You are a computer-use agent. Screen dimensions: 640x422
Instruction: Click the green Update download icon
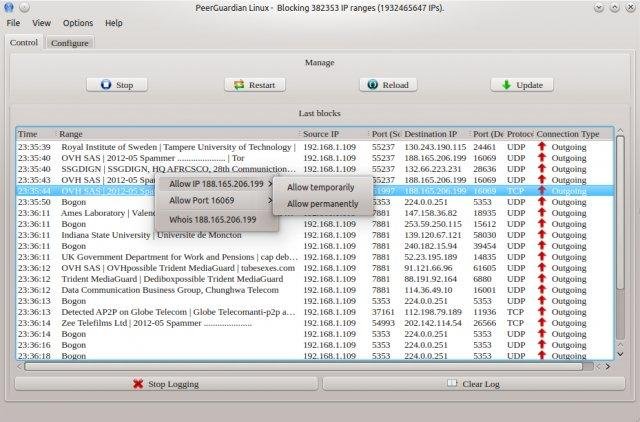506,85
